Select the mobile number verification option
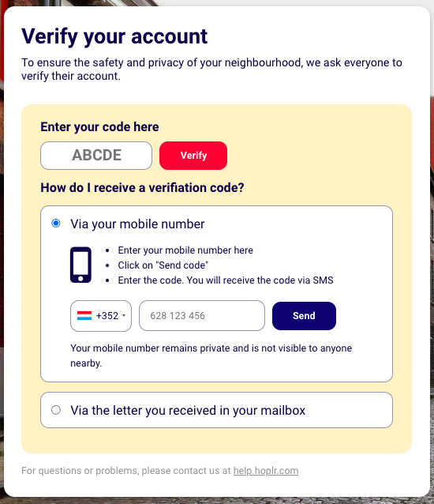434x504 pixels. 56,223
